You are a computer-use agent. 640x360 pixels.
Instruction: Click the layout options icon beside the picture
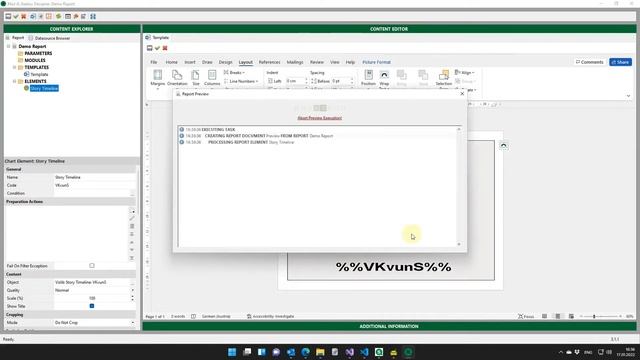503,146
